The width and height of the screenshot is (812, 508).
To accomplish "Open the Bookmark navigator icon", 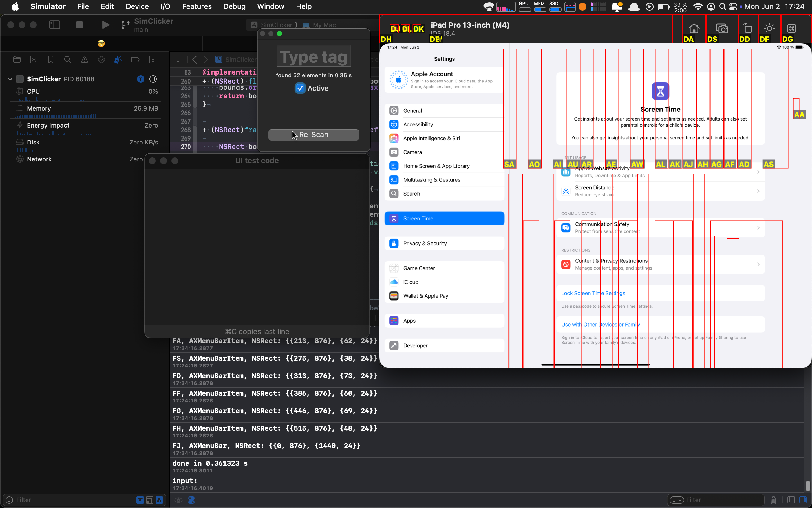I will (51, 60).
